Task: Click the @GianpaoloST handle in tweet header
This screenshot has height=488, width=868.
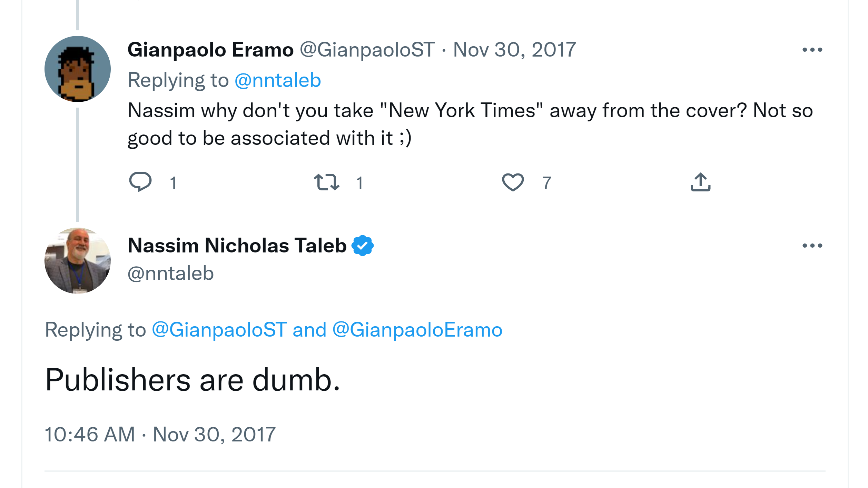Action: click(x=367, y=50)
